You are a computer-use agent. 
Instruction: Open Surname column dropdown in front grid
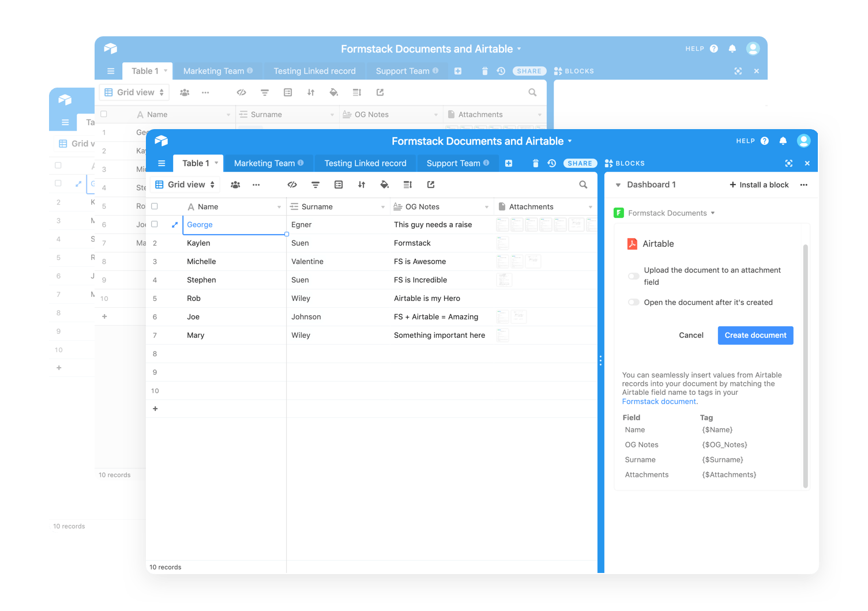tap(383, 207)
